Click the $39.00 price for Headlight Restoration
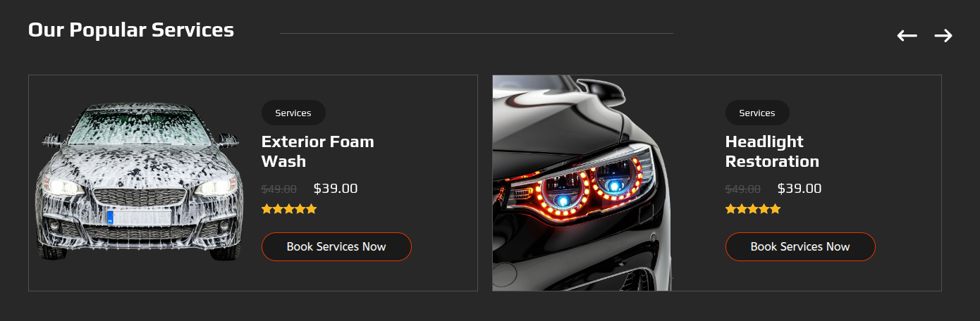Screen dimensions: 980x321 click(x=800, y=189)
